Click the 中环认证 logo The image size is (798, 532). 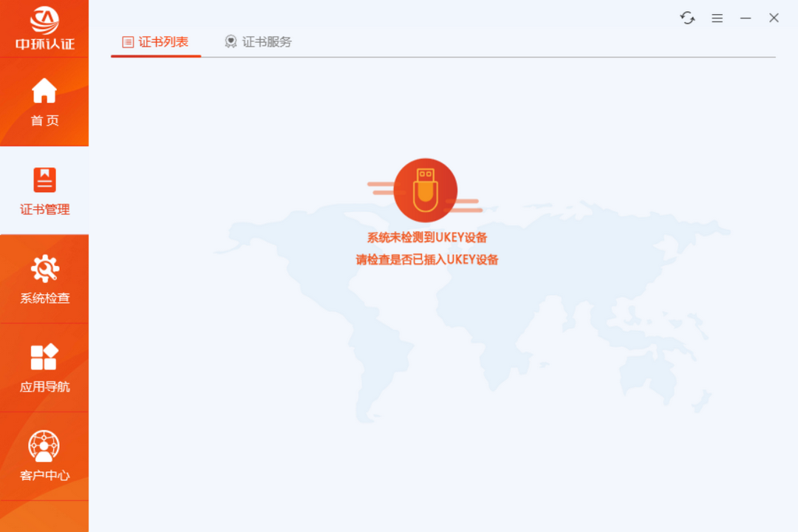(44, 26)
